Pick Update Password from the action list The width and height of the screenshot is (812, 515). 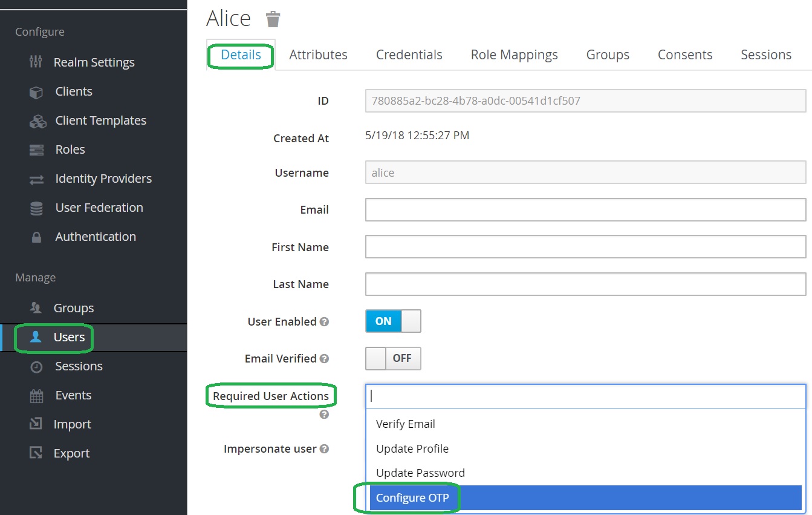[x=420, y=473]
